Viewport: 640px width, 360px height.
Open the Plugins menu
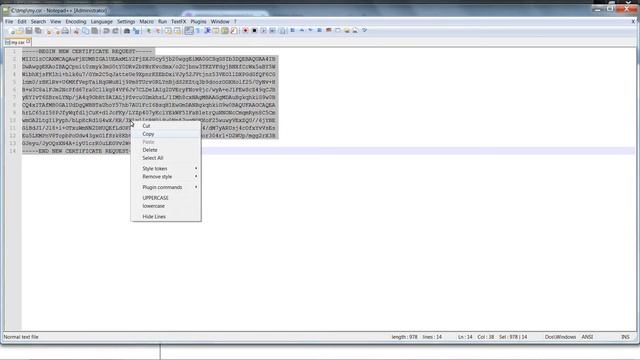(x=198, y=22)
